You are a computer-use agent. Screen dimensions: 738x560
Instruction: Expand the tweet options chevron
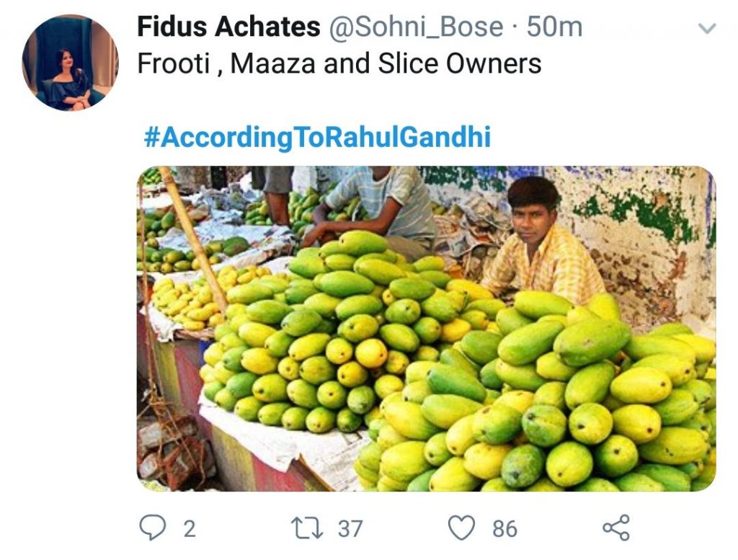(708, 29)
